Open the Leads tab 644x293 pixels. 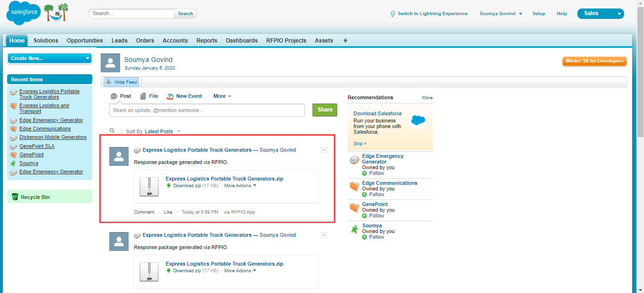pos(120,41)
